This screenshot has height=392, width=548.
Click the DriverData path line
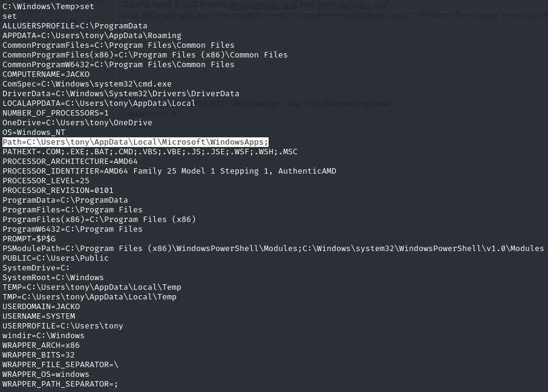click(121, 94)
